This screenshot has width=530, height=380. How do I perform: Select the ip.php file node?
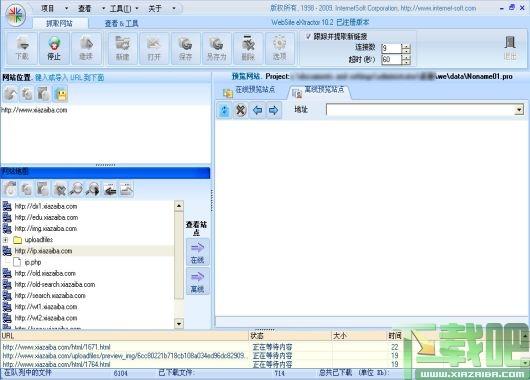(32, 262)
